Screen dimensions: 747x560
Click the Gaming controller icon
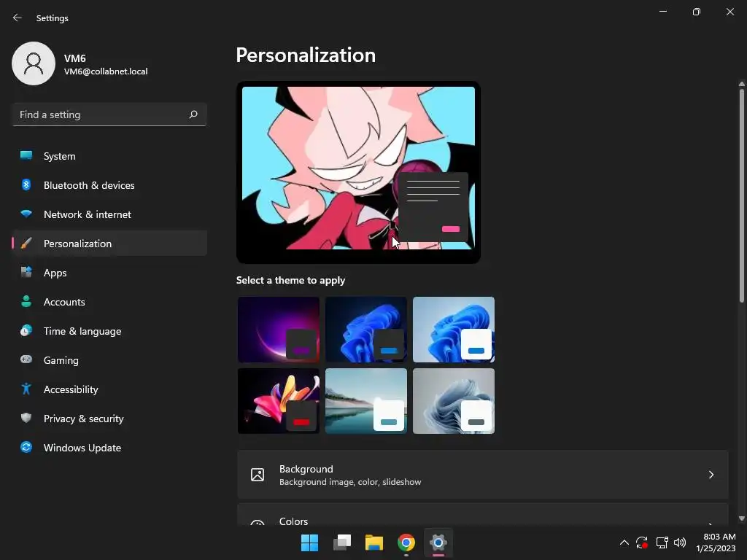26,359
